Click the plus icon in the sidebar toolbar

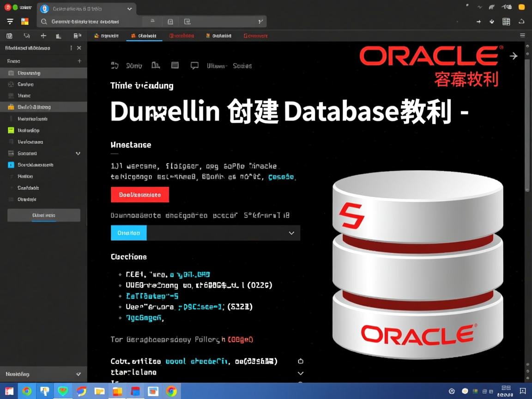(x=43, y=36)
